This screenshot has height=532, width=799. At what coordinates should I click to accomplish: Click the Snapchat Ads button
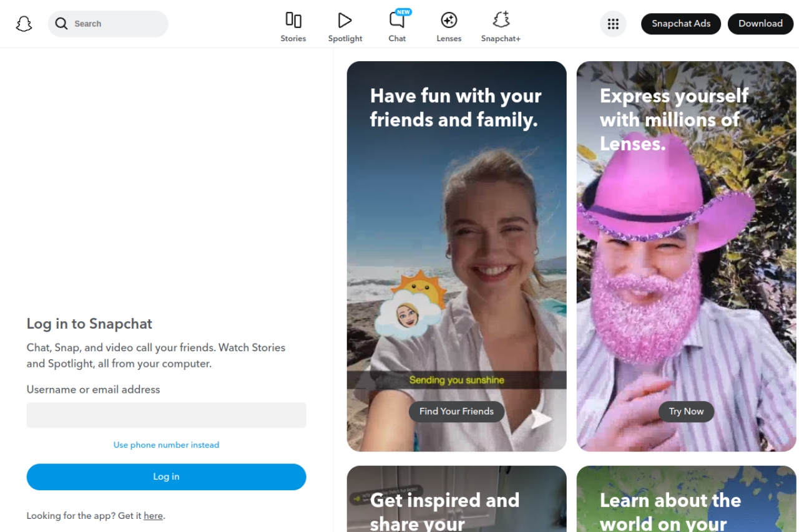point(680,24)
